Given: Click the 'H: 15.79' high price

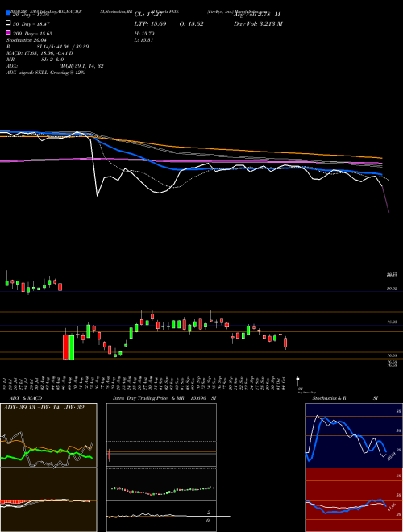Looking at the screenshot, I should point(144,34).
